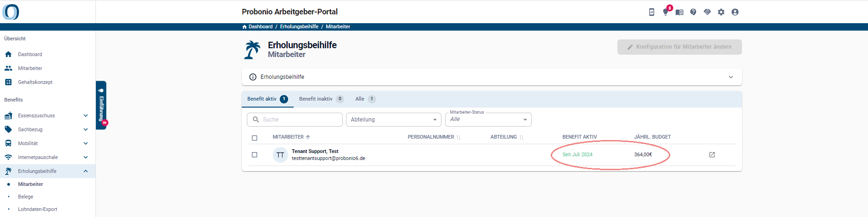This screenshot has width=868, height=217.
Task: Open Dashboard in sidebar
Action: click(x=30, y=54)
